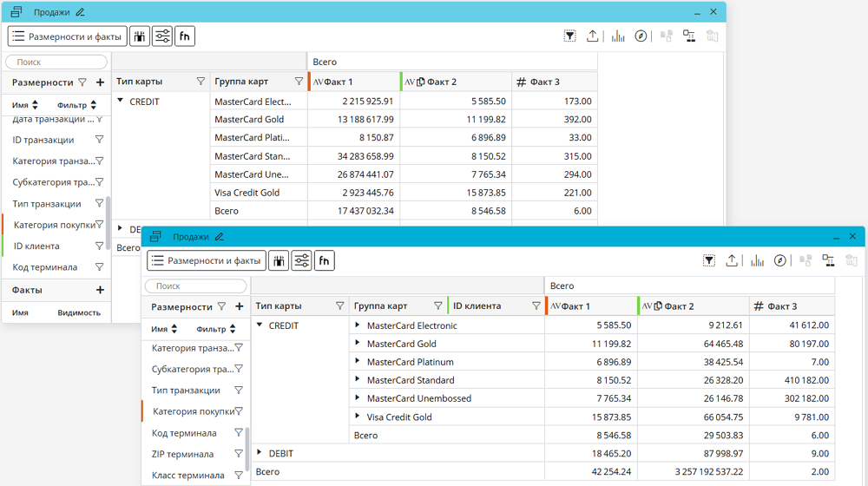This screenshot has height=486, width=868.
Task: Select Код терминала in back window dimension list
Action: [x=45, y=267]
